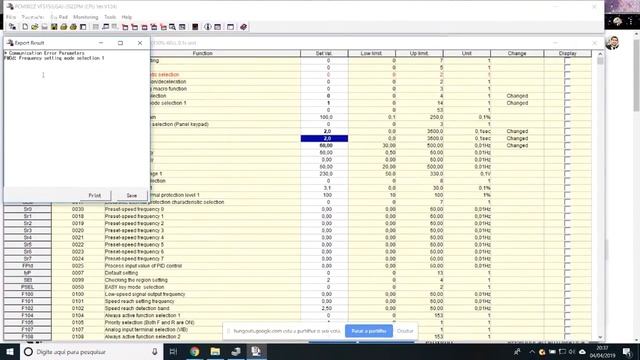Click the active app icon at the taskbar's right end
The image size is (640, 360).
click(x=256, y=351)
